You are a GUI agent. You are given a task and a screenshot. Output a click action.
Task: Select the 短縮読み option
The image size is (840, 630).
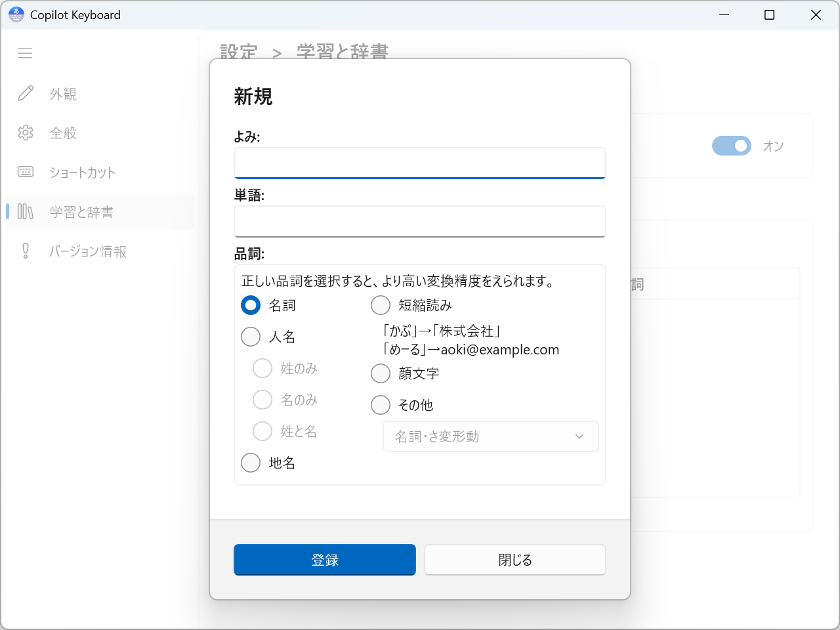point(381,305)
